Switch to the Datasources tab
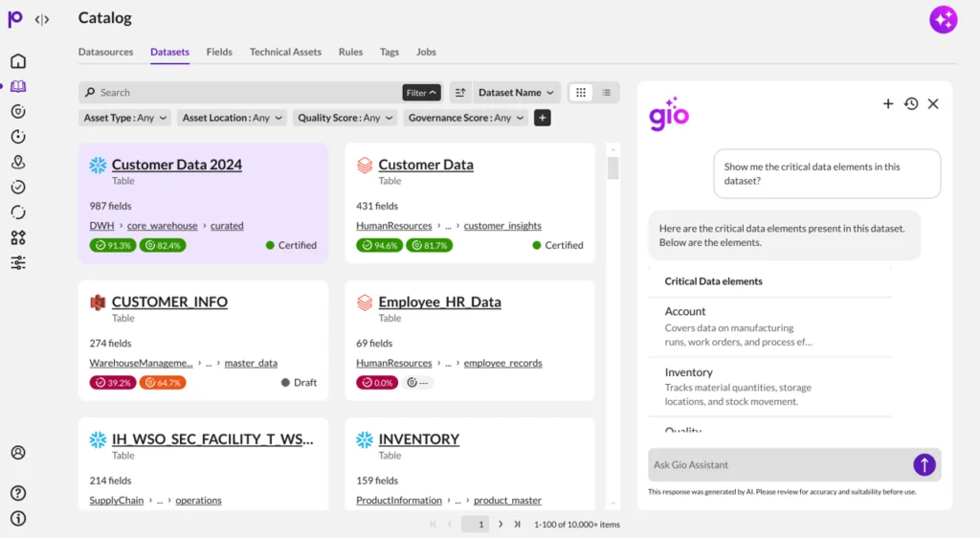Screen dimensions: 980x538 point(107,52)
